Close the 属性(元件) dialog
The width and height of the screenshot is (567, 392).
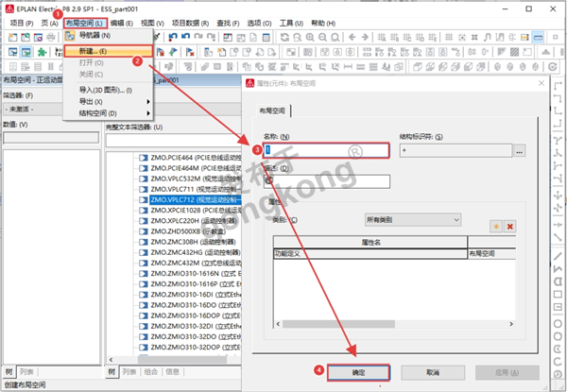click(x=541, y=83)
